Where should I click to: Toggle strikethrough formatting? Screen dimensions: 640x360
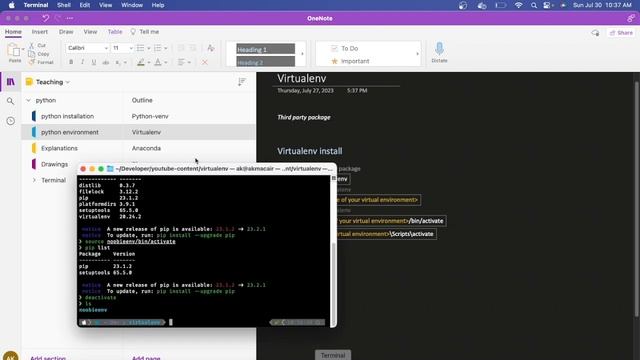106,62
